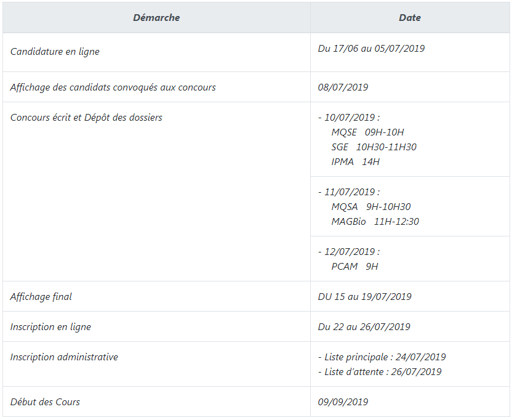Click the Début des Cours date 09/09/2019
The height and width of the screenshot is (420, 512).
(x=343, y=402)
